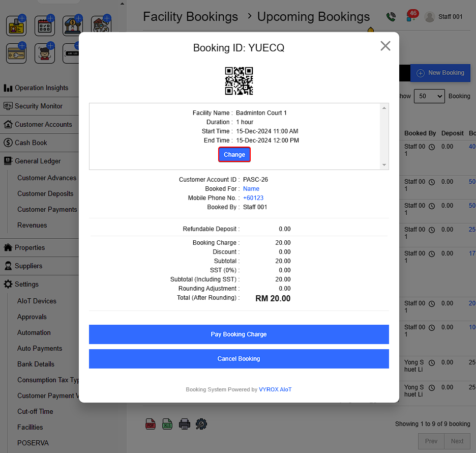Open the face recognition shortcut icon

pyautogui.click(x=45, y=53)
